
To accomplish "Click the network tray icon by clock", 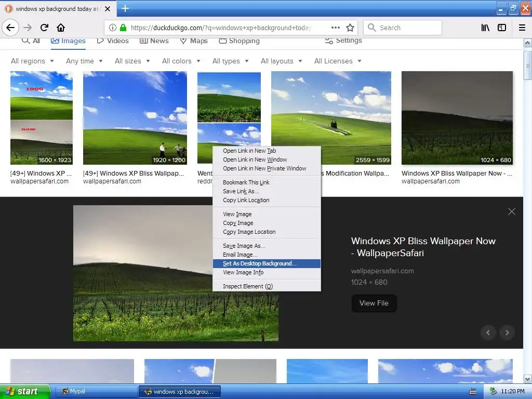I will pyautogui.click(x=494, y=391).
